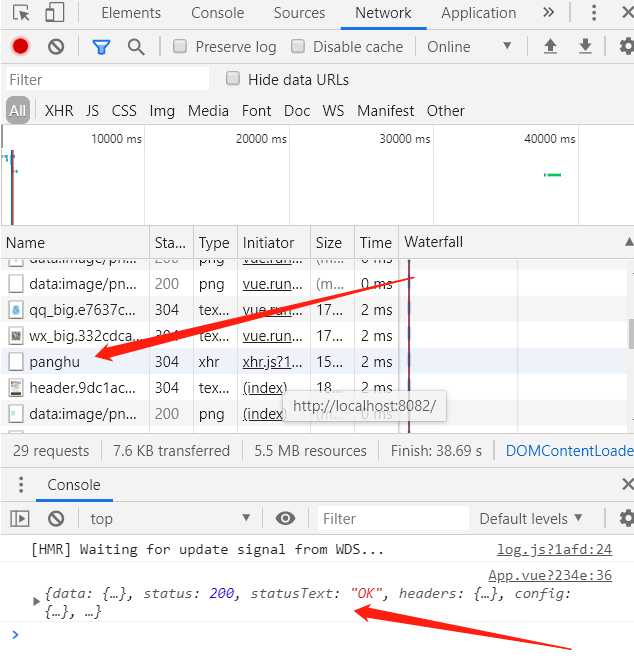Viewport: 634px width, 663px height.
Task: Open network settings gear icon
Action: point(626,46)
